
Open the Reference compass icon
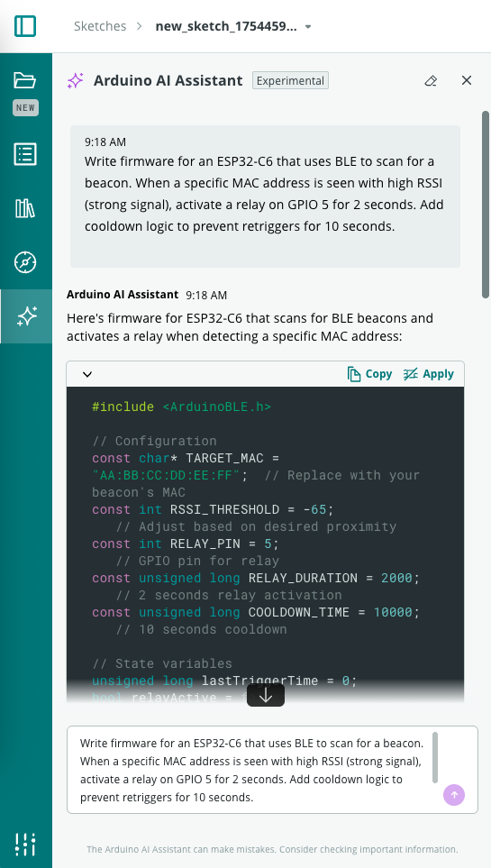point(25,262)
